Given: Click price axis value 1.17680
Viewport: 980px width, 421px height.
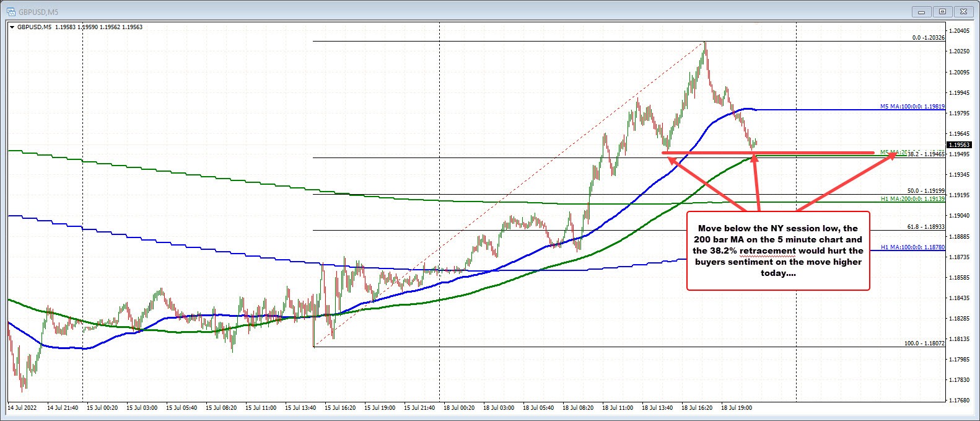Looking at the screenshot, I should point(961,401).
